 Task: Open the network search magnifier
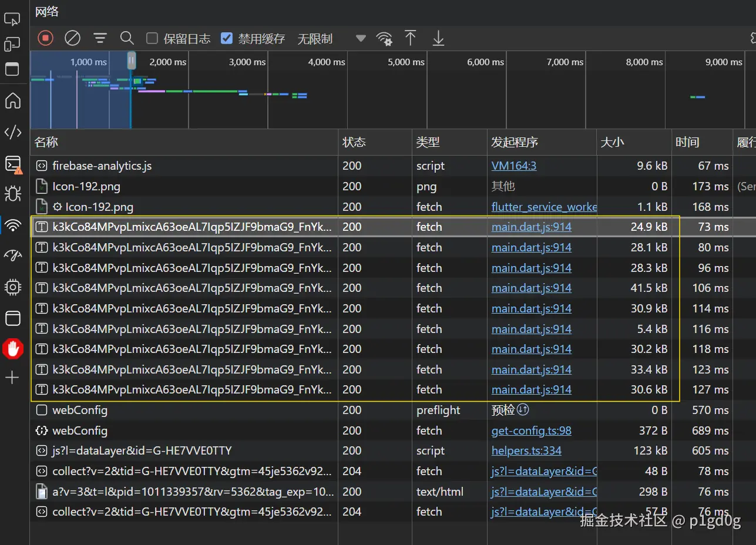pyautogui.click(x=127, y=39)
